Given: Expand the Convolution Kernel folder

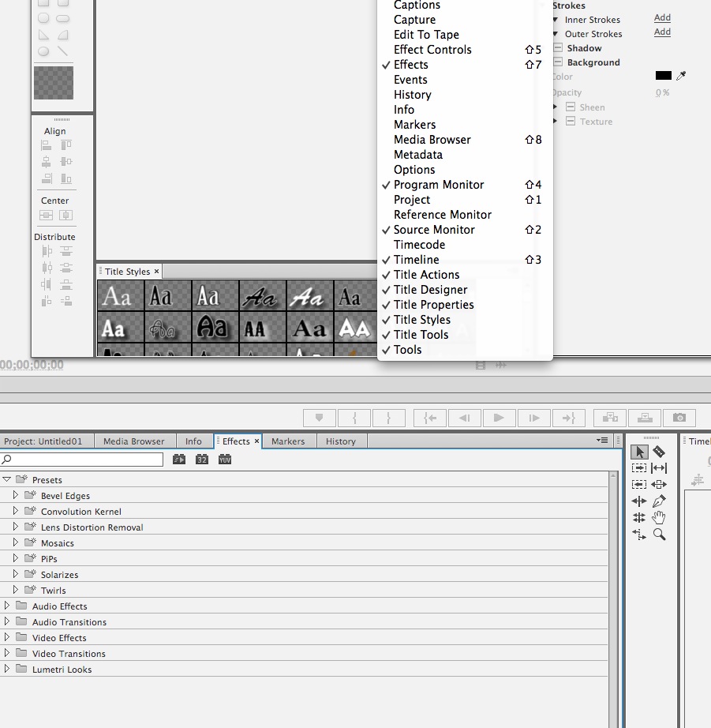Looking at the screenshot, I should tap(15, 511).
